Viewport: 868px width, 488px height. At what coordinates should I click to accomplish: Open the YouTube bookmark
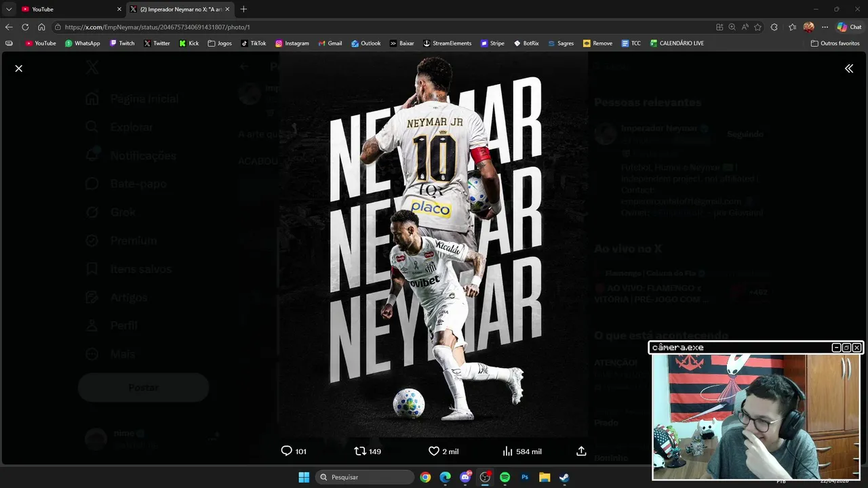pyautogui.click(x=41, y=43)
